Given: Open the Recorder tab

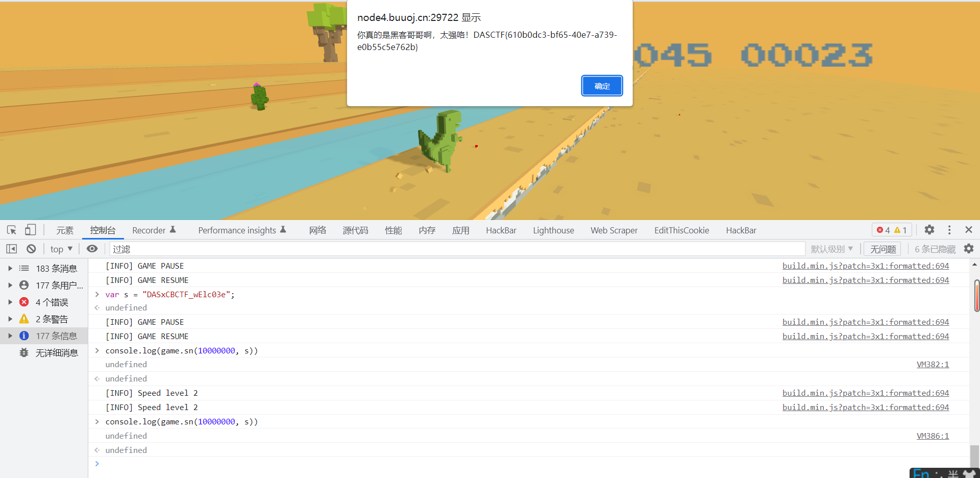Looking at the screenshot, I should click(x=154, y=230).
